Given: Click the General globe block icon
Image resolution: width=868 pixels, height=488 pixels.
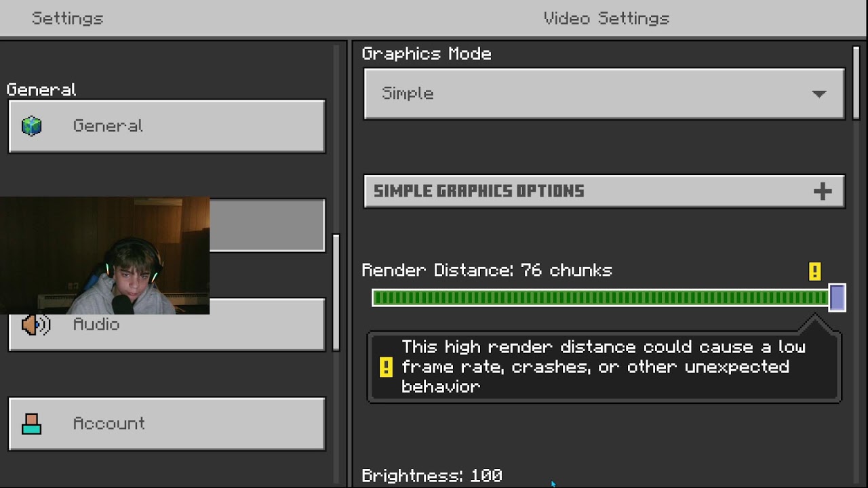Looking at the screenshot, I should point(32,126).
